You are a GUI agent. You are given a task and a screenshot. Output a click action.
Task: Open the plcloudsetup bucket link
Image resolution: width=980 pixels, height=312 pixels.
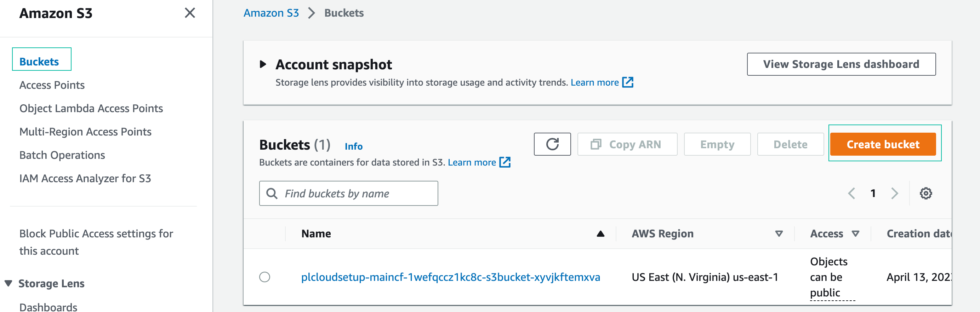(450, 277)
